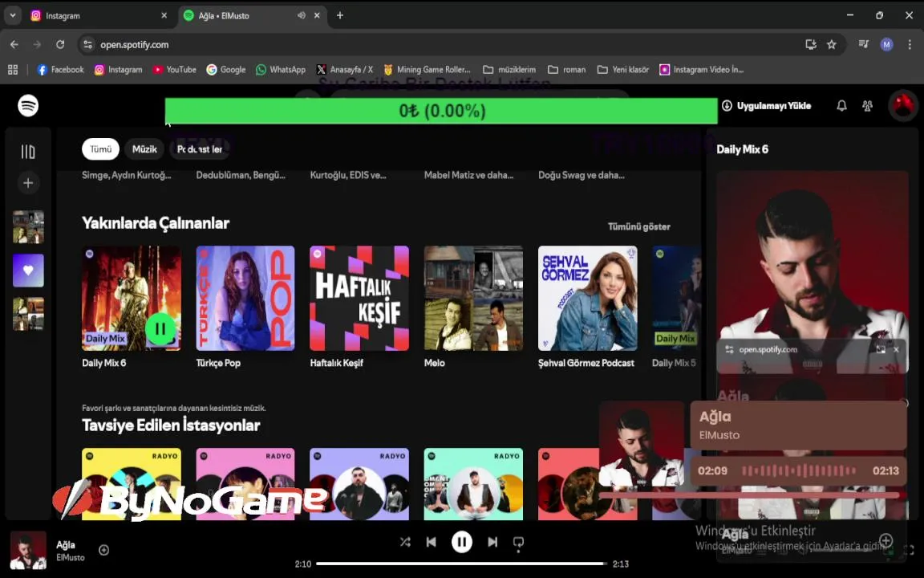
Task: Open the roman bookmark folder
Action: click(x=566, y=70)
